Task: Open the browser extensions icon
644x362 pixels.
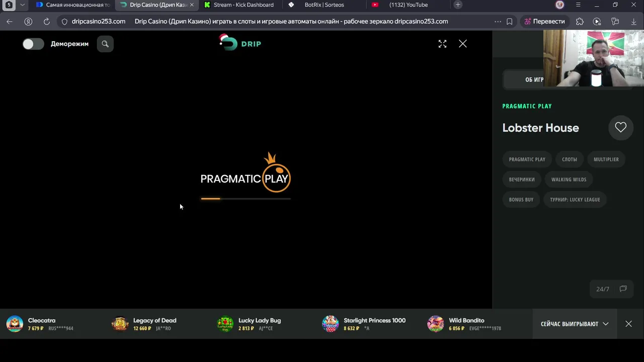Action: click(x=580, y=22)
